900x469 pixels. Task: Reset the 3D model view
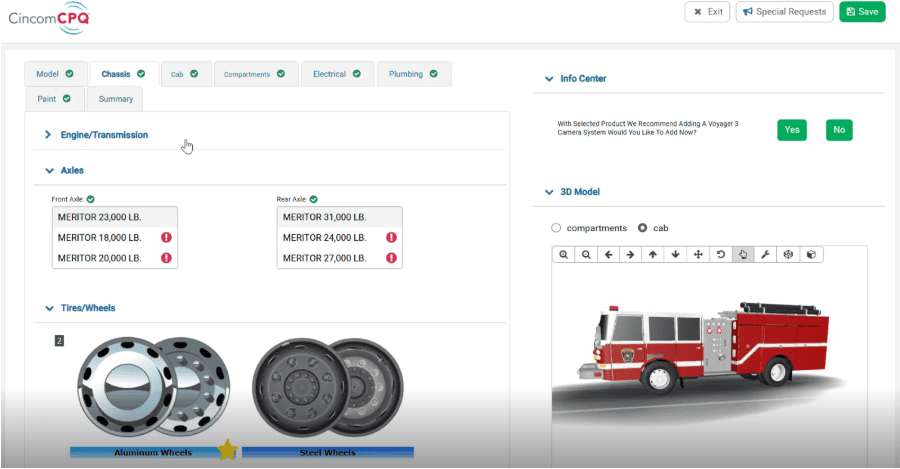click(721, 254)
